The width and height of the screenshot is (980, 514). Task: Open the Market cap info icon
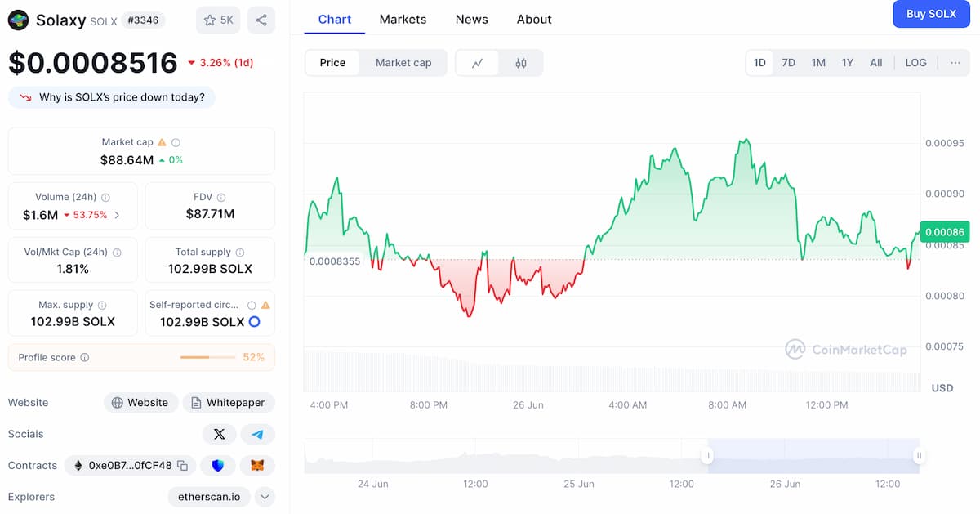pos(176,142)
